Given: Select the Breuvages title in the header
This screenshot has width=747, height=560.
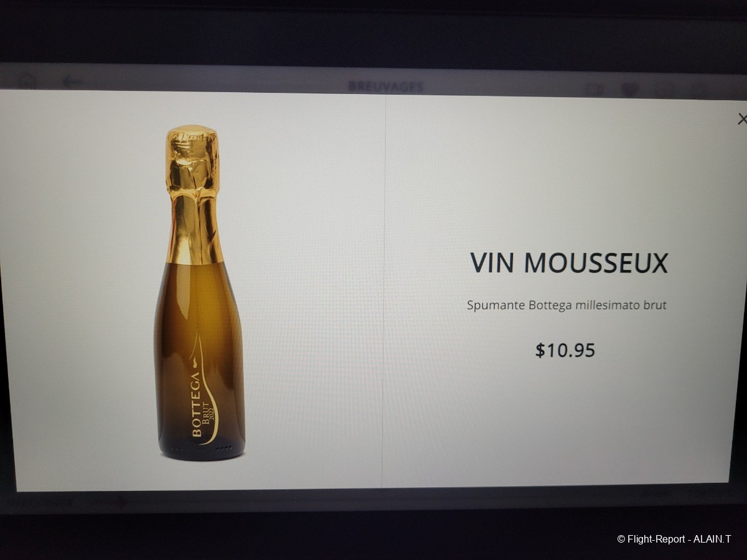Looking at the screenshot, I should (x=386, y=86).
